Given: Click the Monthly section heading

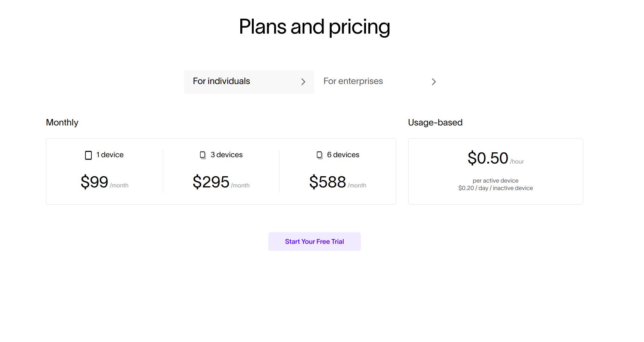Looking at the screenshot, I should 62,122.
